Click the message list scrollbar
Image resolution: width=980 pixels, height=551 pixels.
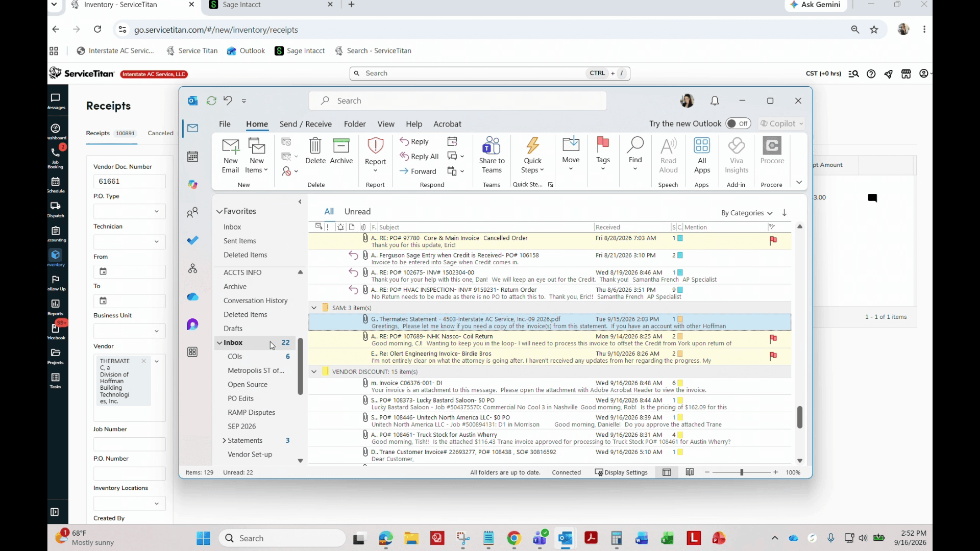pyautogui.click(x=799, y=417)
